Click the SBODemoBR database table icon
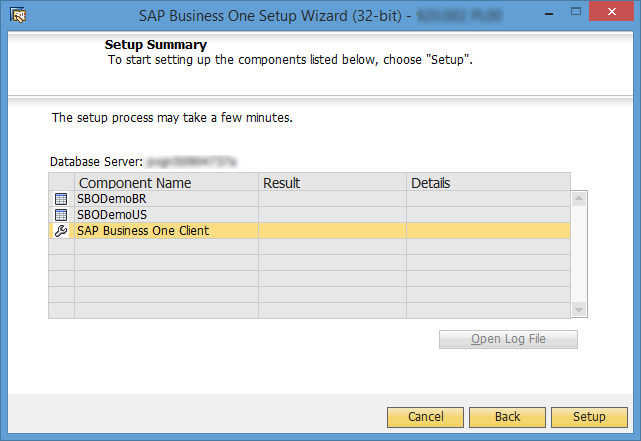 pyautogui.click(x=61, y=199)
